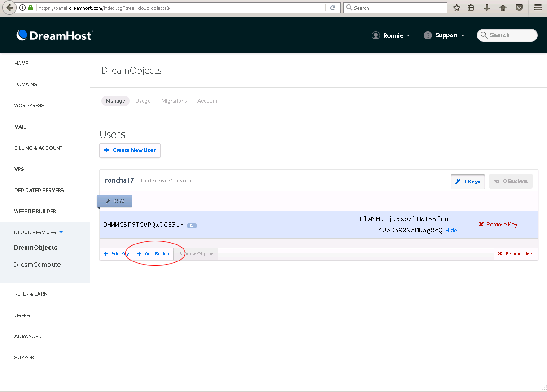Screen dimensions: 547x392
Task: Click the username roncha17
Action: click(x=119, y=181)
